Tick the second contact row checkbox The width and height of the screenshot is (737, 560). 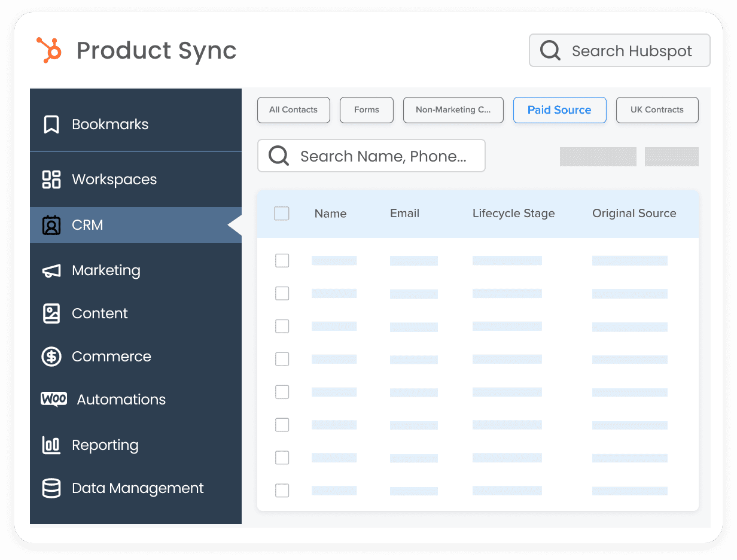282,293
